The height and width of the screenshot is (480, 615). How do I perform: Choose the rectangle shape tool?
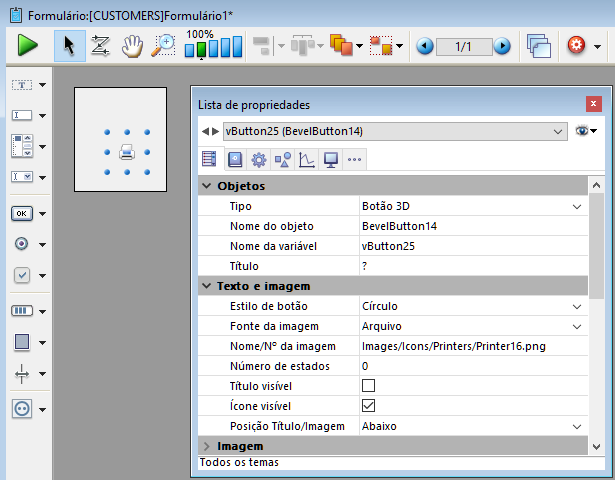tap(22, 342)
